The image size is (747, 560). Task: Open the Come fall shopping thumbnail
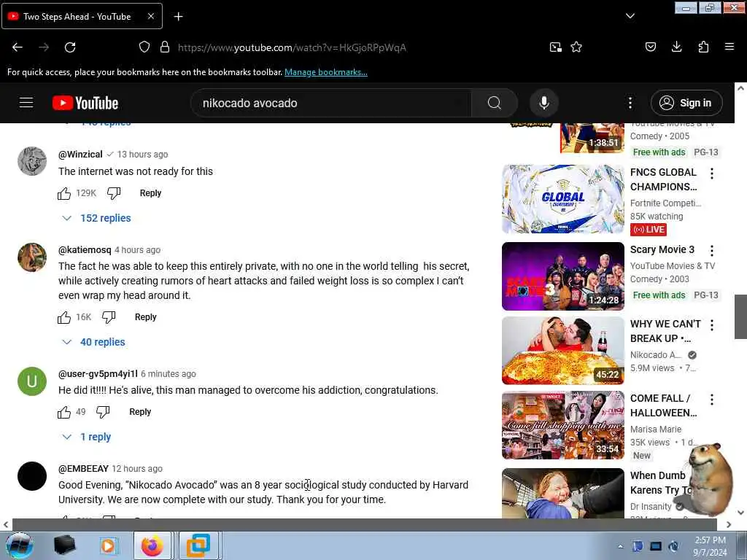[x=563, y=425]
